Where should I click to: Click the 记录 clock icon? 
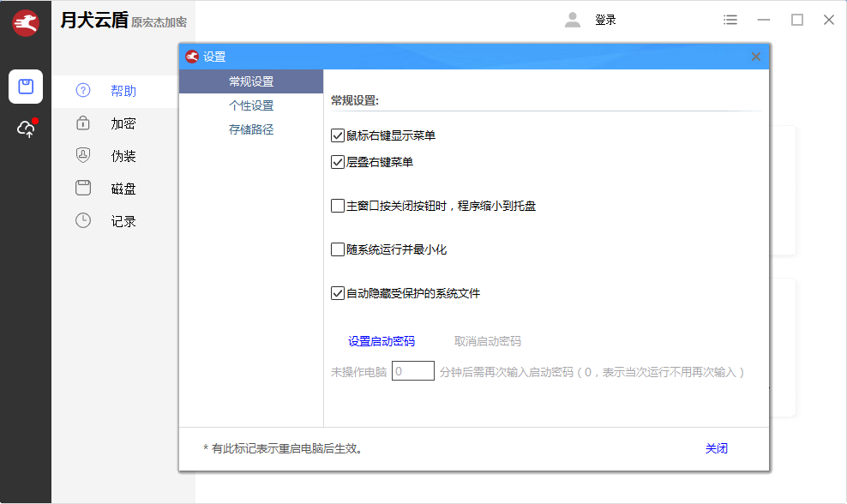(83, 221)
